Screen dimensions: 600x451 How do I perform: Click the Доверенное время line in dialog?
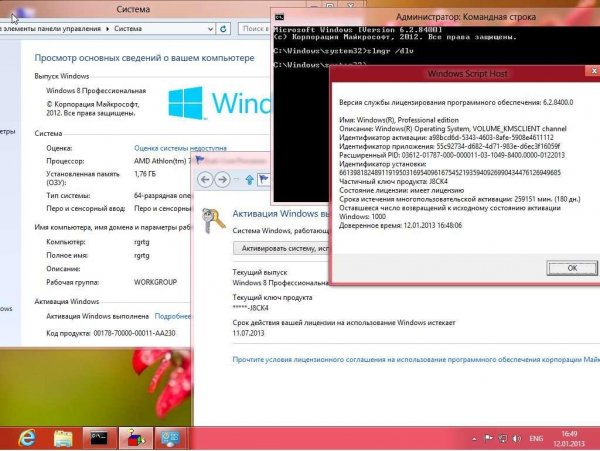coord(400,225)
